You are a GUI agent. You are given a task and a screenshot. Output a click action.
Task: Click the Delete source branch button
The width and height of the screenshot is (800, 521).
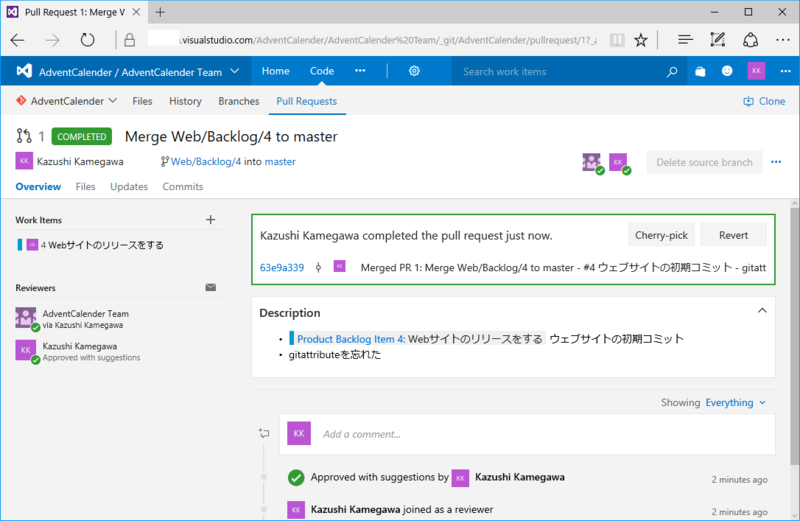pyautogui.click(x=704, y=162)
